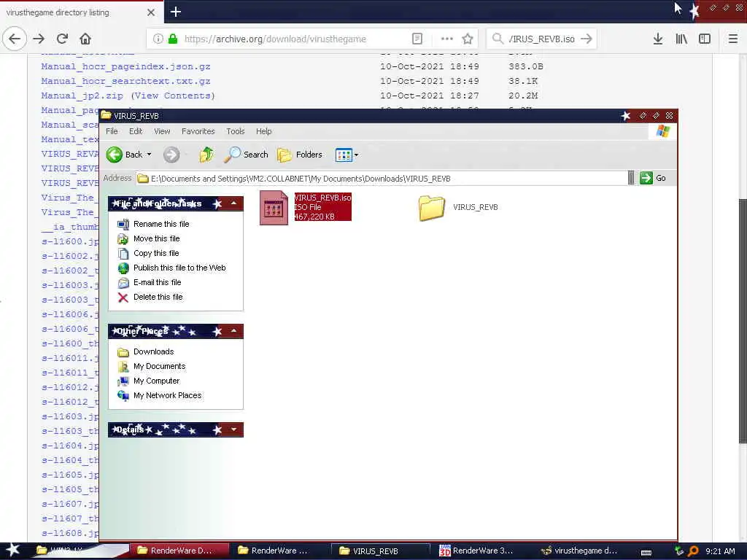Open Firefox downloads panel

658,39
